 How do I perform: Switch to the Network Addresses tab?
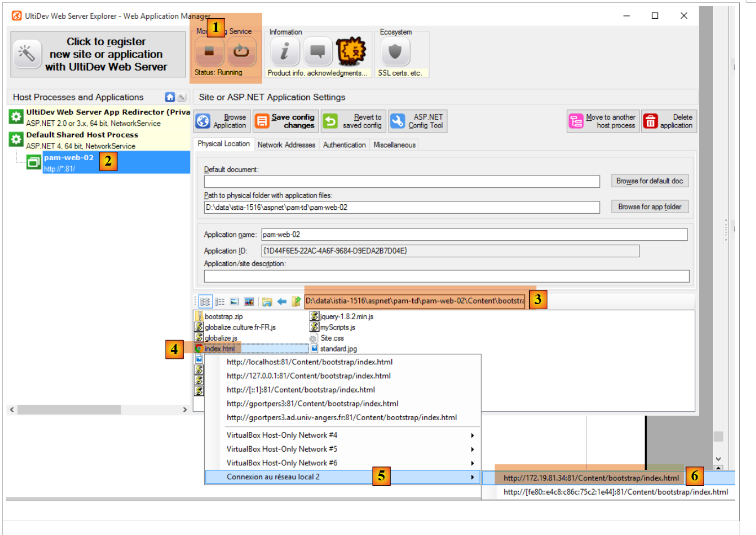[286, 145]
